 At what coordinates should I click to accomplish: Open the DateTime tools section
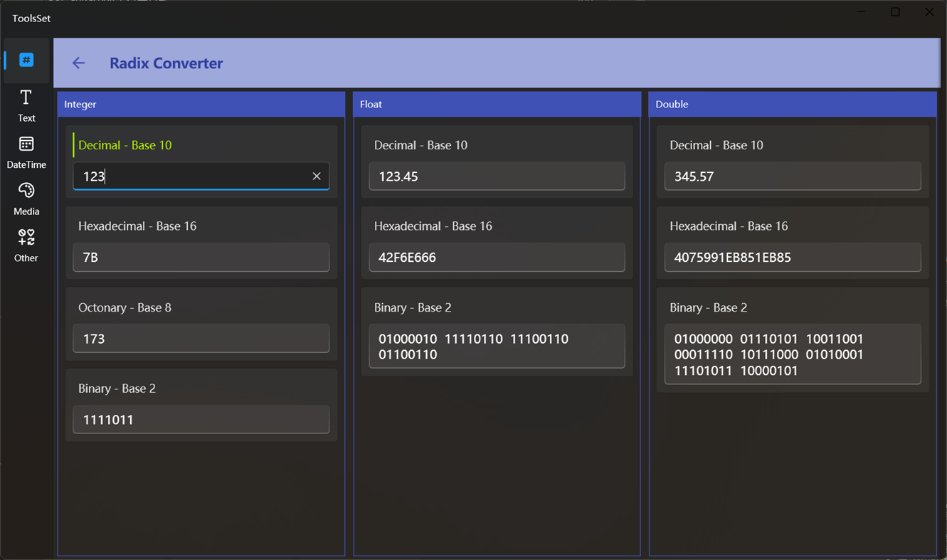click(26, 153)
